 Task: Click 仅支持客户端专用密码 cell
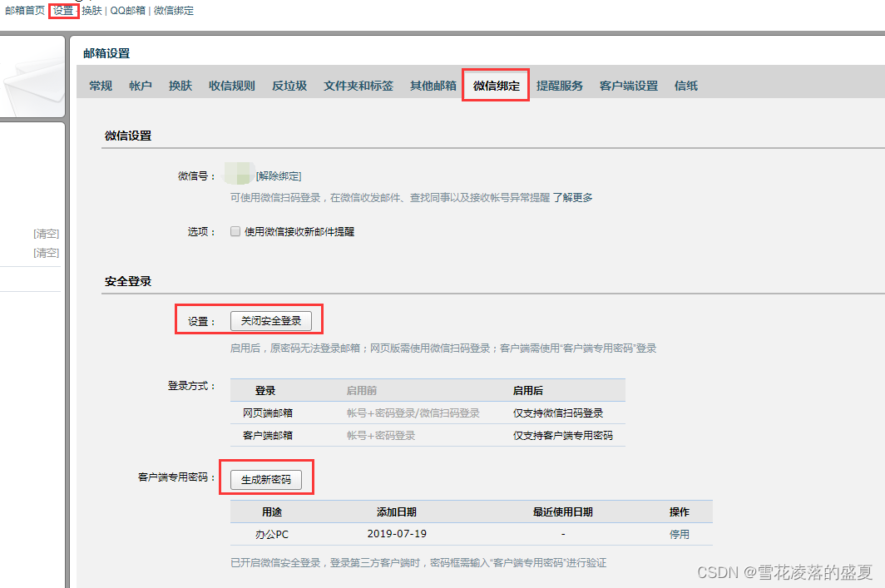(x=563, y=436)
